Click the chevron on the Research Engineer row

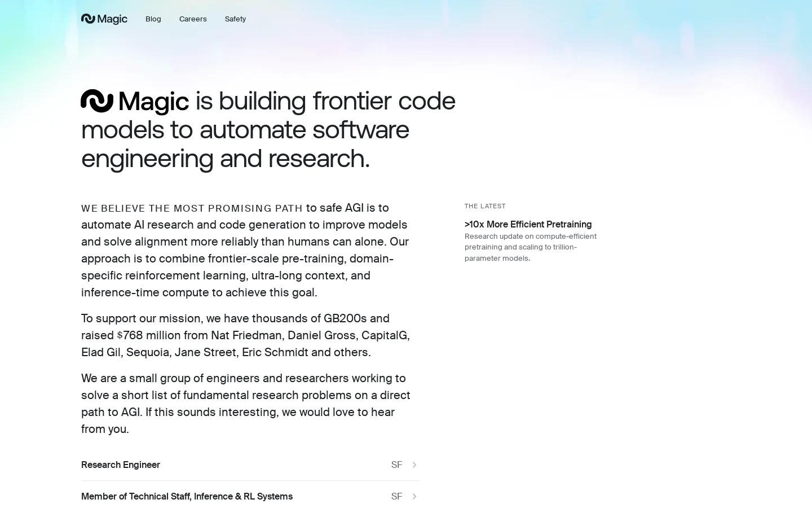pyautogui.click(x=414, y=465)
